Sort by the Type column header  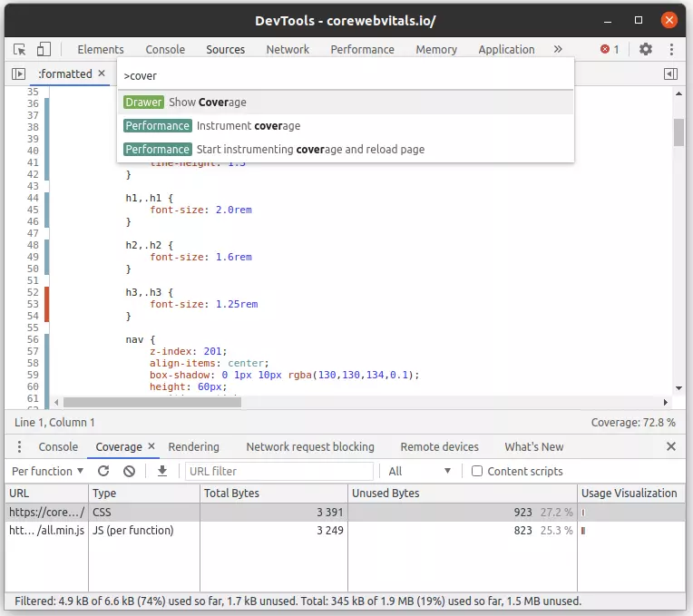tap(144, 493)
